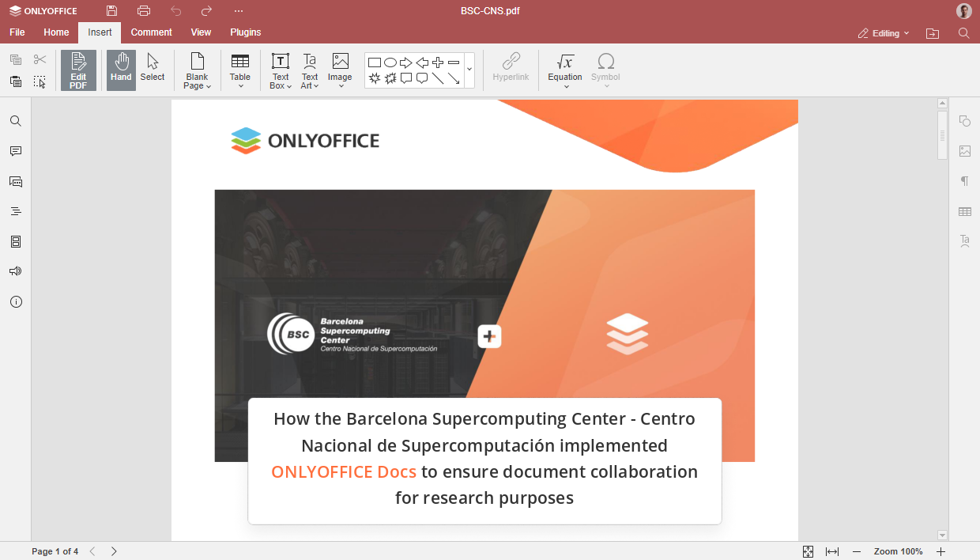Click the zoom in plus button
The height and width of the screenshot is (560, 980).
click(x=940, y=551)
